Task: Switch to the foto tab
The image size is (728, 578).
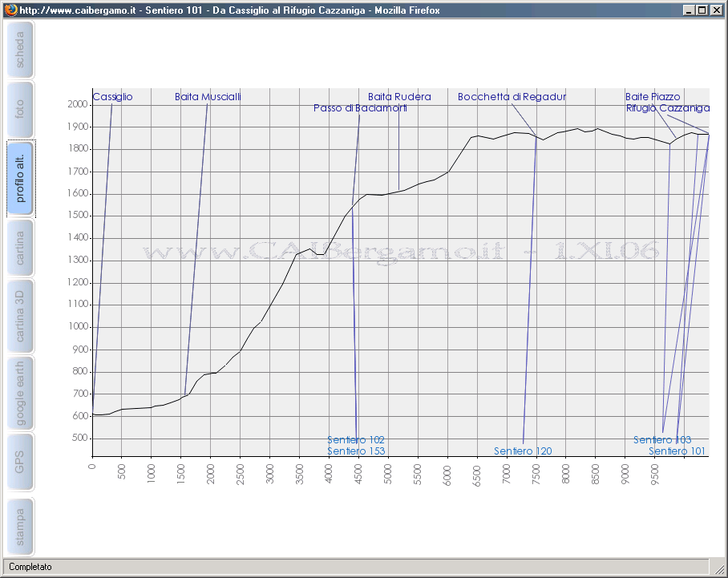Action: tap(20, 109)
